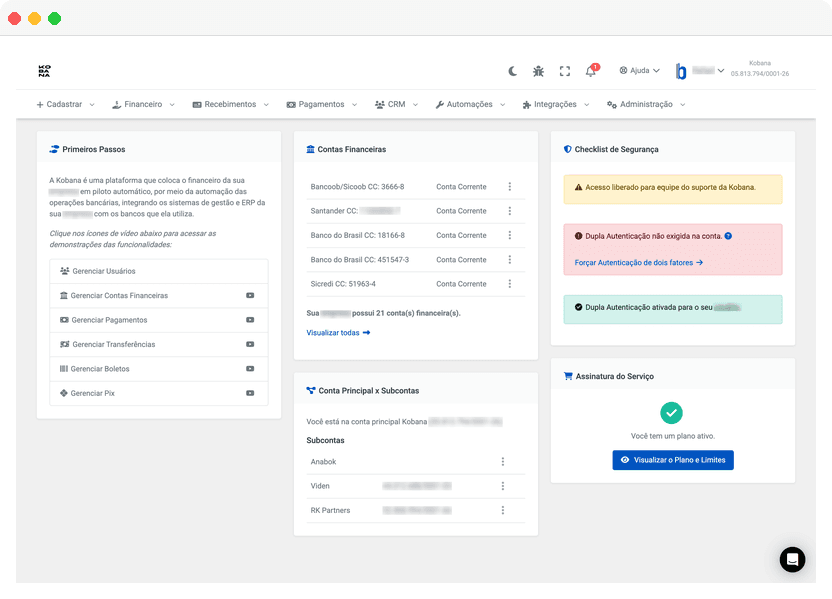Viewport: 832px width, 599px height.
Task: Open the subconta Anabok options menu
Action: [503, 462]
